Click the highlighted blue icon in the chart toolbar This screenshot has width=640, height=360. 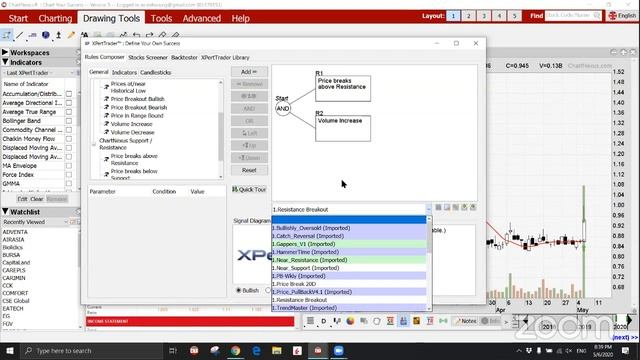click(403, 321)
